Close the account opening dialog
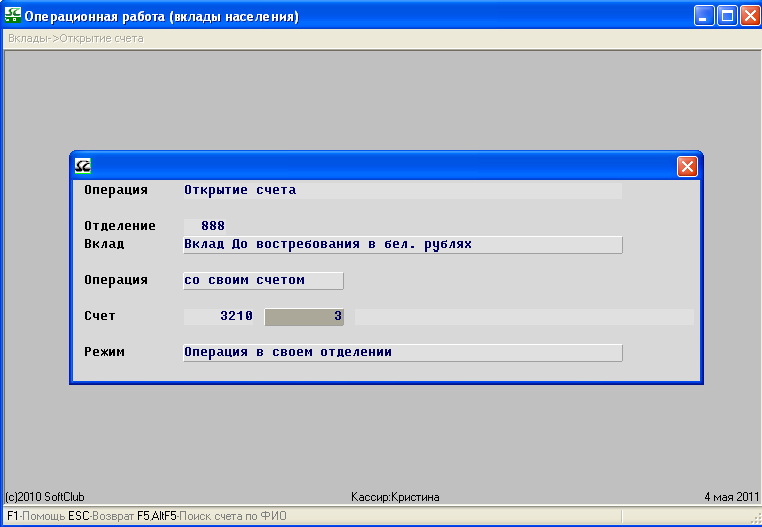Viewport: 762px width, 527px height. (x=687, y=167)
